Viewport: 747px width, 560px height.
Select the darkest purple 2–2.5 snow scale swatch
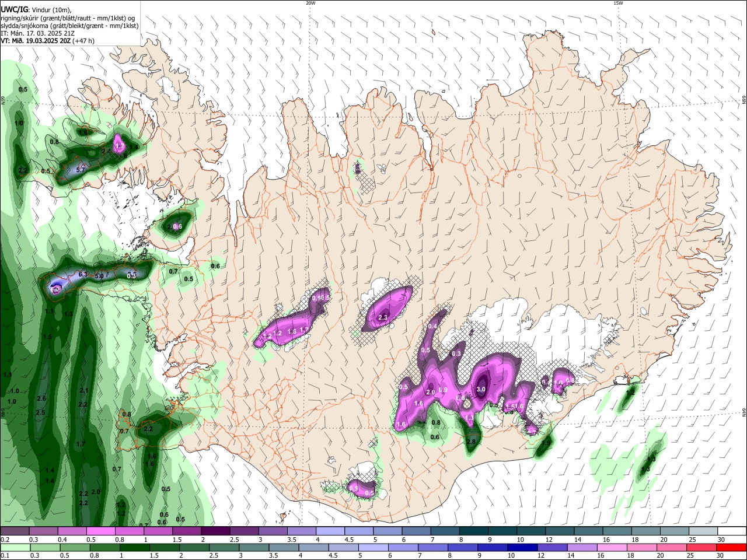coord(215,531)
